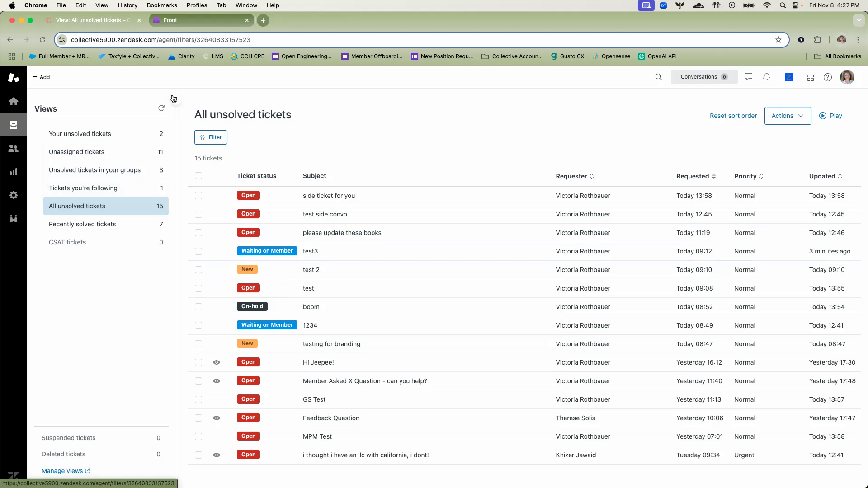Tick the select-all tickets checkbox in header
This screenshot has width=868, height=488.
click(198, 176)
